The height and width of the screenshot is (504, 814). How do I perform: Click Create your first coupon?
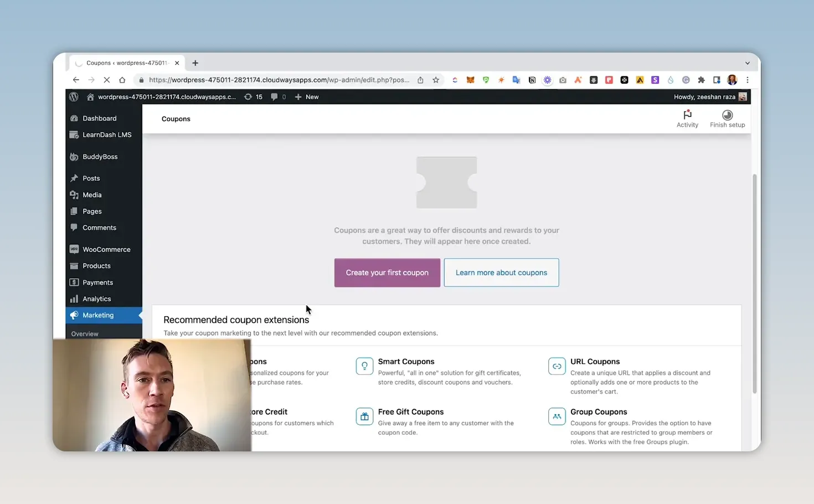387,272
